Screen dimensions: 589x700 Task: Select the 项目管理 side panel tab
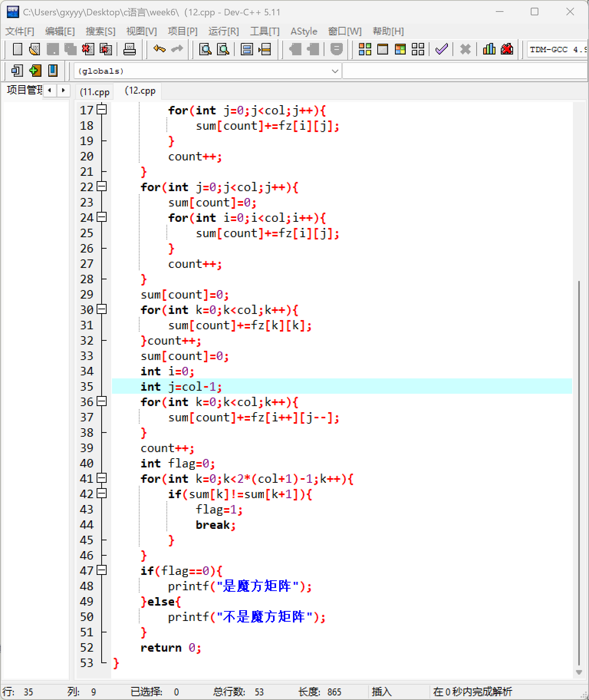pos(24,90)
